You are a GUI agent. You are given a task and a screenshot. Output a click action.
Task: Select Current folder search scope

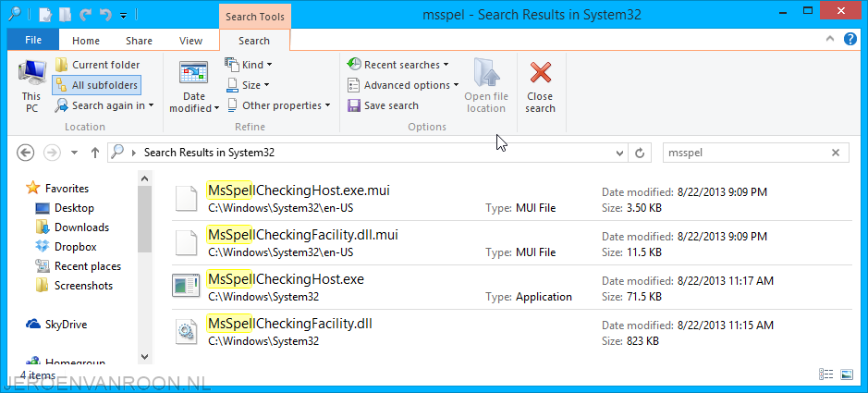[98, 65]
